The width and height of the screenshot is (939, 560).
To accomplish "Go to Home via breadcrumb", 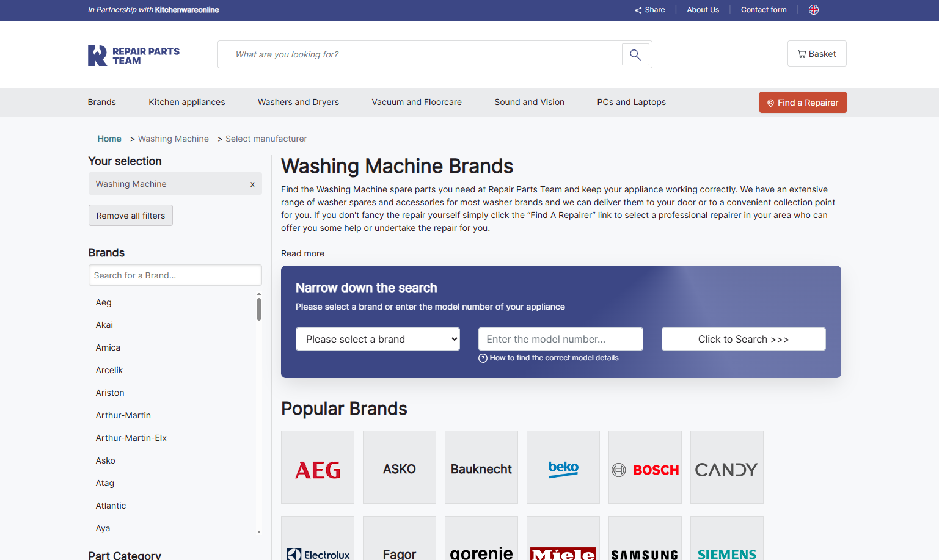I will [109, 139].
